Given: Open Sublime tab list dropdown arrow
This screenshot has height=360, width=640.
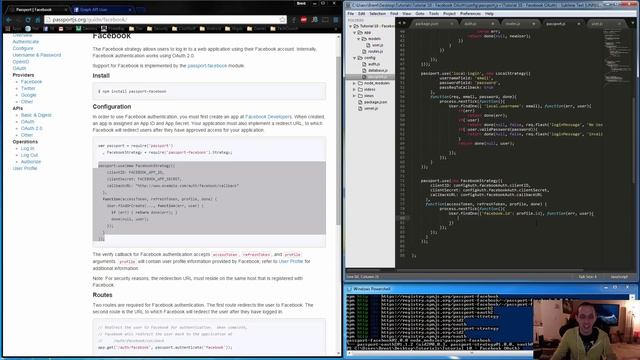Looking at the screenshot, I should coord(634,24).
